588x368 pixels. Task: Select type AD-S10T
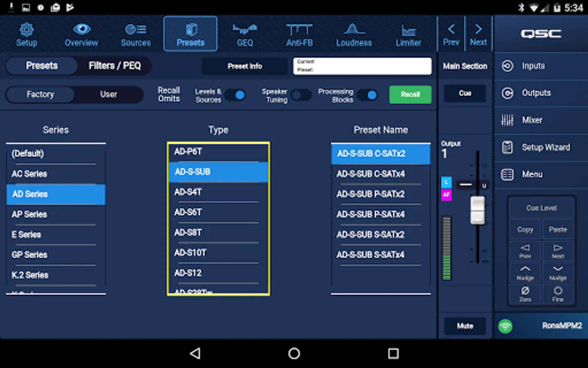tap(218, 253)
